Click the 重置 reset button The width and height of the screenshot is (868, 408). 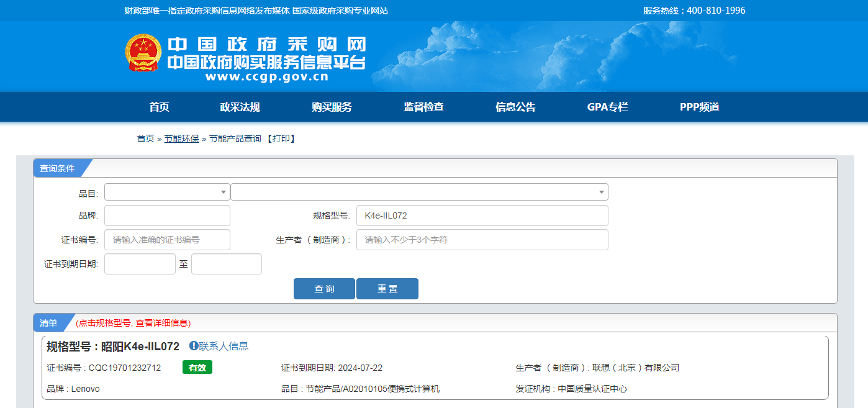click(387, 289)
